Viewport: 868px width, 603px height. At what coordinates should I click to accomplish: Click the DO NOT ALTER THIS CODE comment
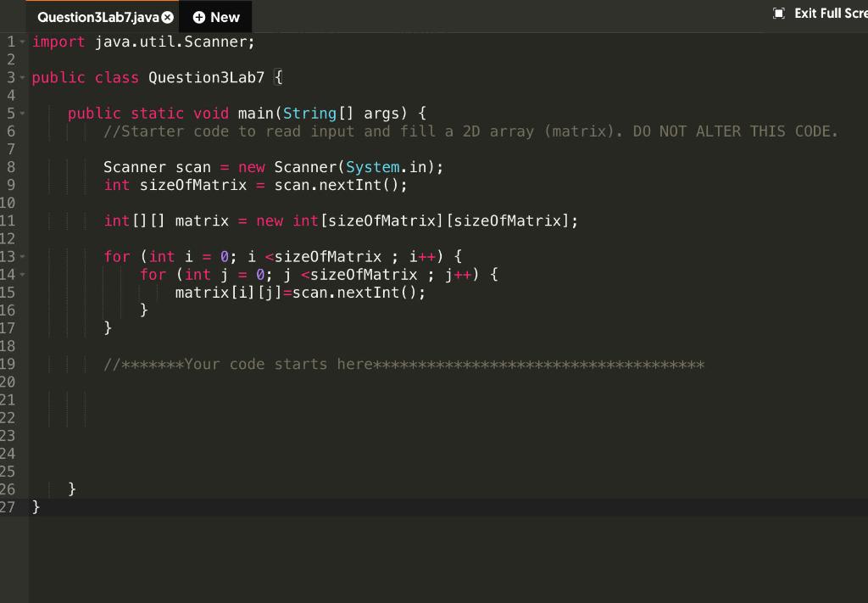[736, 131]
